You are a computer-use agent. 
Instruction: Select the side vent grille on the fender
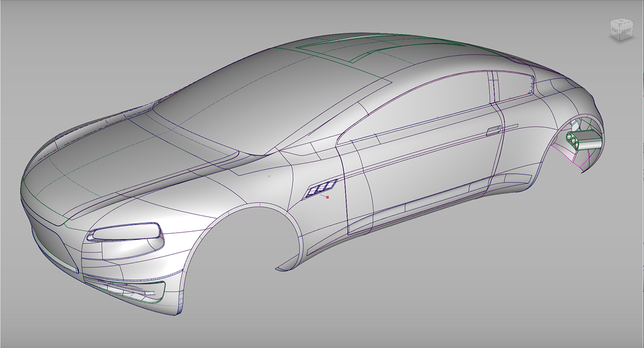click(320, 189)
